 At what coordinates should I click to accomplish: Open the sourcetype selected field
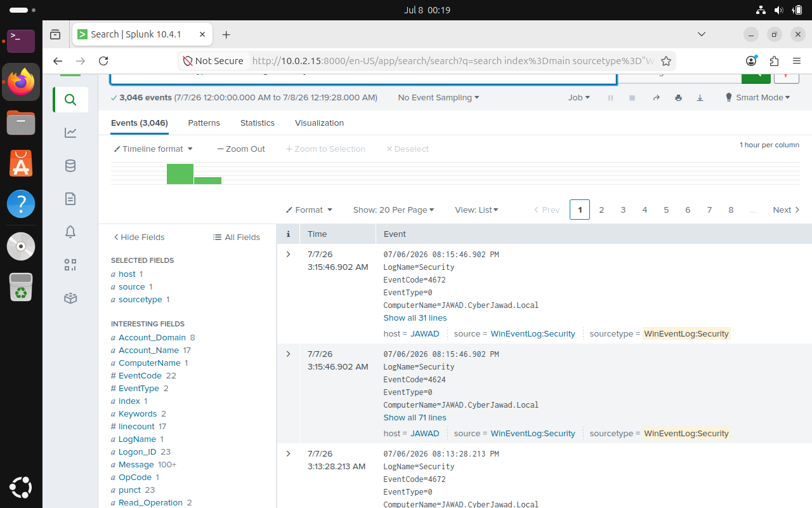(140, 299)
